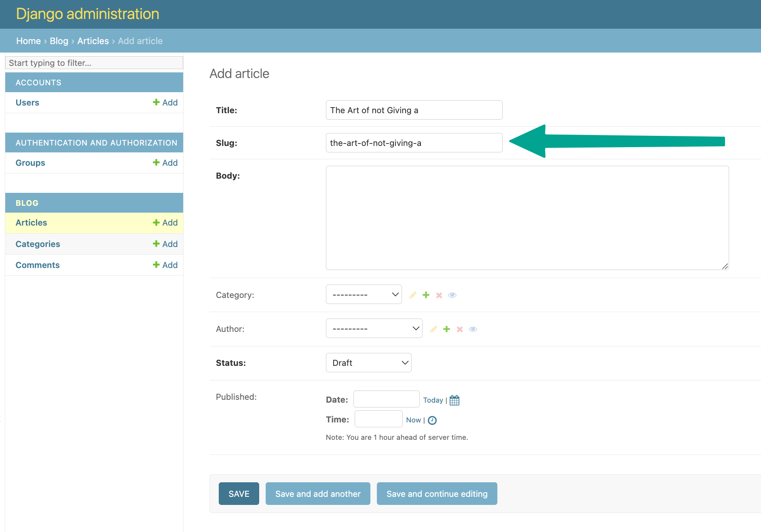Click the Add icon beside Articles
Image resolution: width=761 pixels, height=532 pixels.
click(x=165, y=222)
